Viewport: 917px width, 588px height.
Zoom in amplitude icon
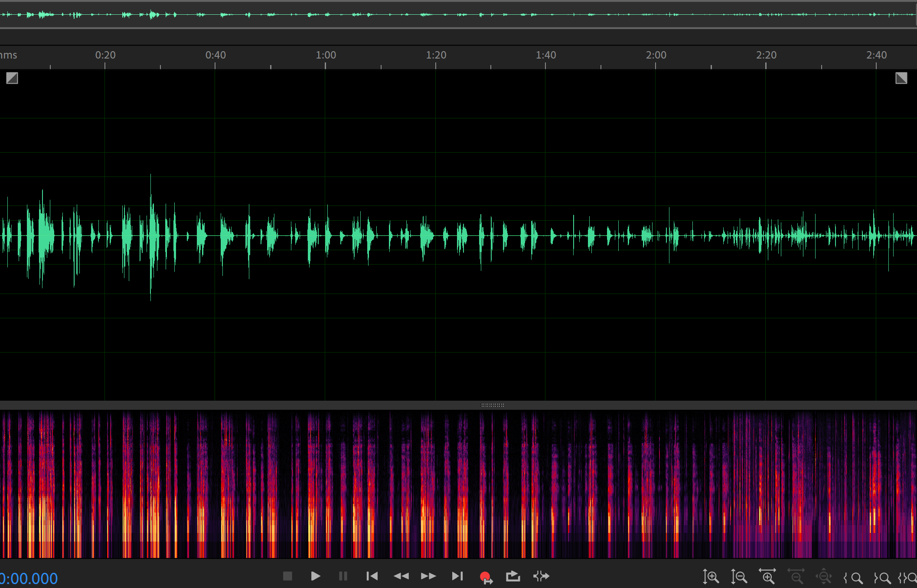click(x=711, y=577)
